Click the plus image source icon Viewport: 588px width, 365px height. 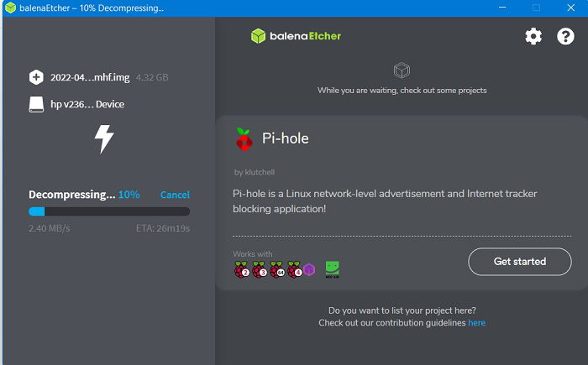[x=36, y=77]
